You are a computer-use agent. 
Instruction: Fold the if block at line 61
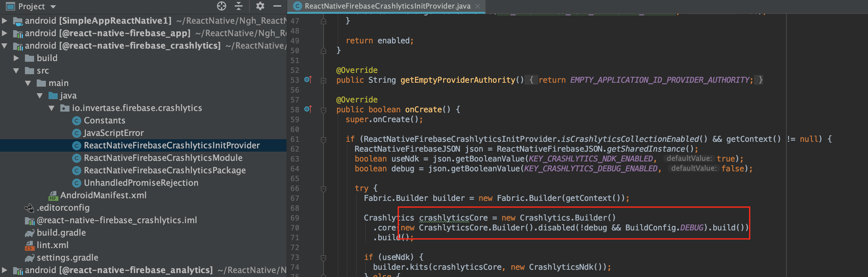point(324,139)
